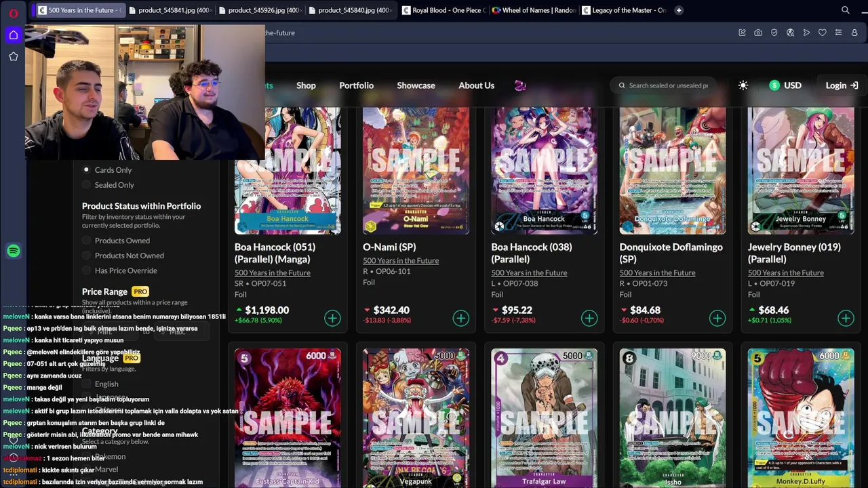Open set link under O-Nami (SP)
Screen dimensions: 868x488
pos(401,260)
